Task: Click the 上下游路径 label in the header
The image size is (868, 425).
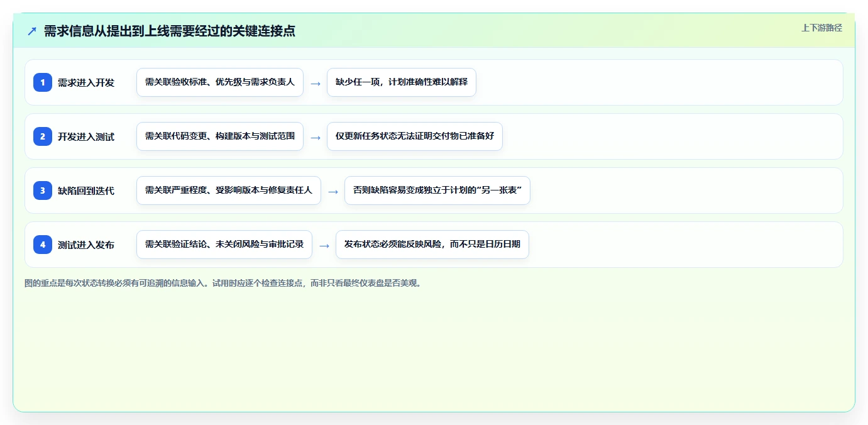Action: coord(821,28)
